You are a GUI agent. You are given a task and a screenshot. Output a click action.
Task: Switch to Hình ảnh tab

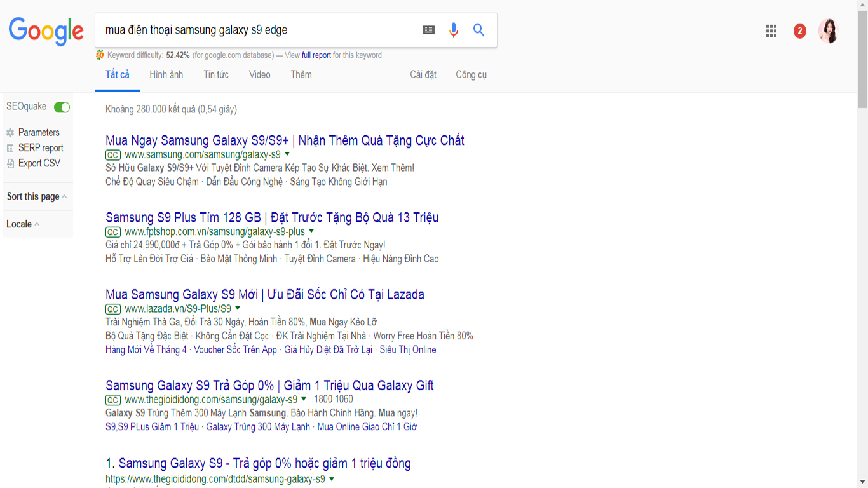[x=166, y=74]
